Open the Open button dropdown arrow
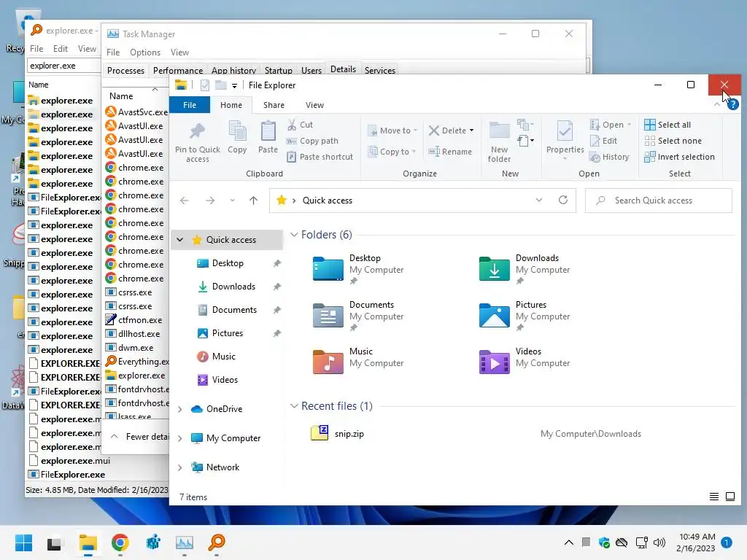Image resolution: width=747 pixels, height=560 pixels. pos(629,125)
